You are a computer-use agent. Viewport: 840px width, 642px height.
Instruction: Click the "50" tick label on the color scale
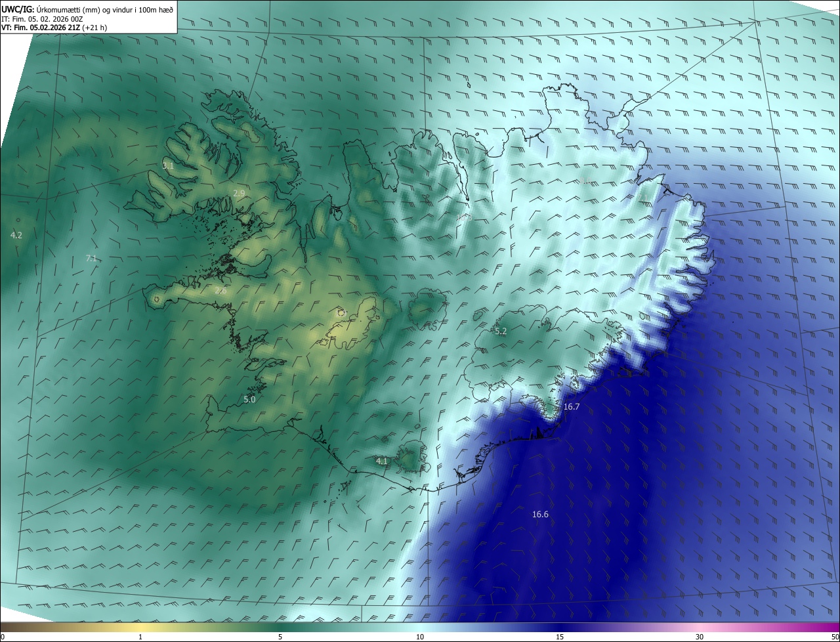tap(835, 637)
